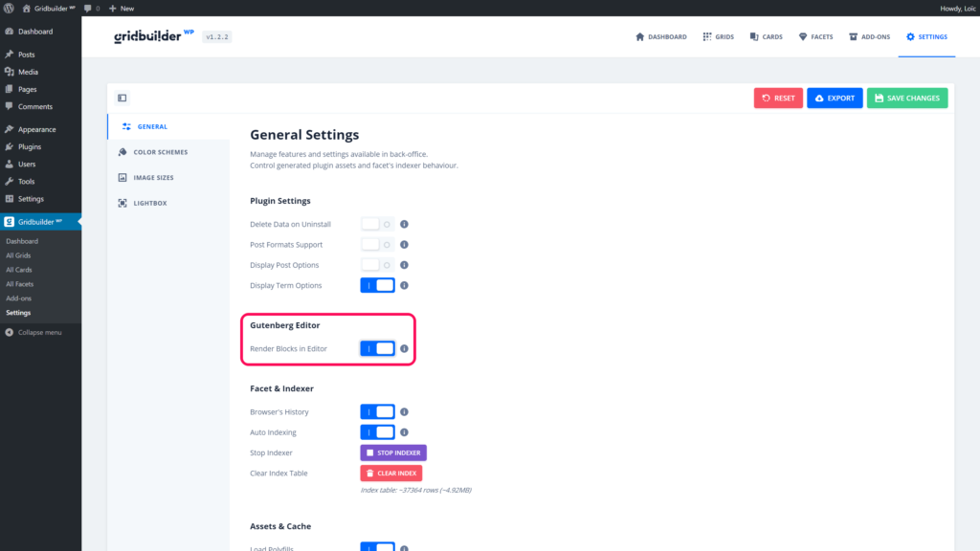The image size is (980, 551).
Task: Open the Users menu
Action: [x=40, y=165]
